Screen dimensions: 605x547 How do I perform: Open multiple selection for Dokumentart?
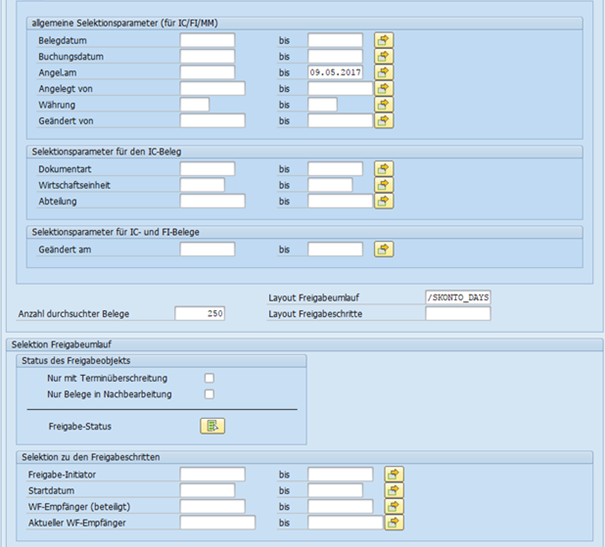point(384,169)
